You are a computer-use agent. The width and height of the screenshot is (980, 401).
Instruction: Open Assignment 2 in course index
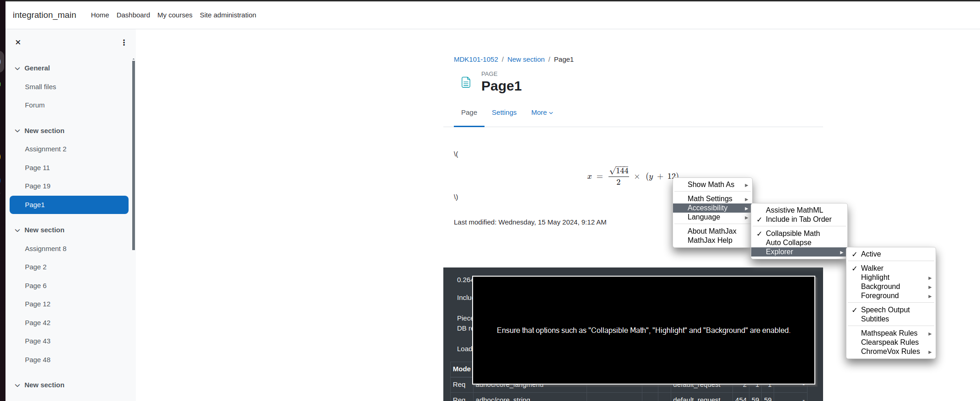pyautogui.click(x=46, y=149)
